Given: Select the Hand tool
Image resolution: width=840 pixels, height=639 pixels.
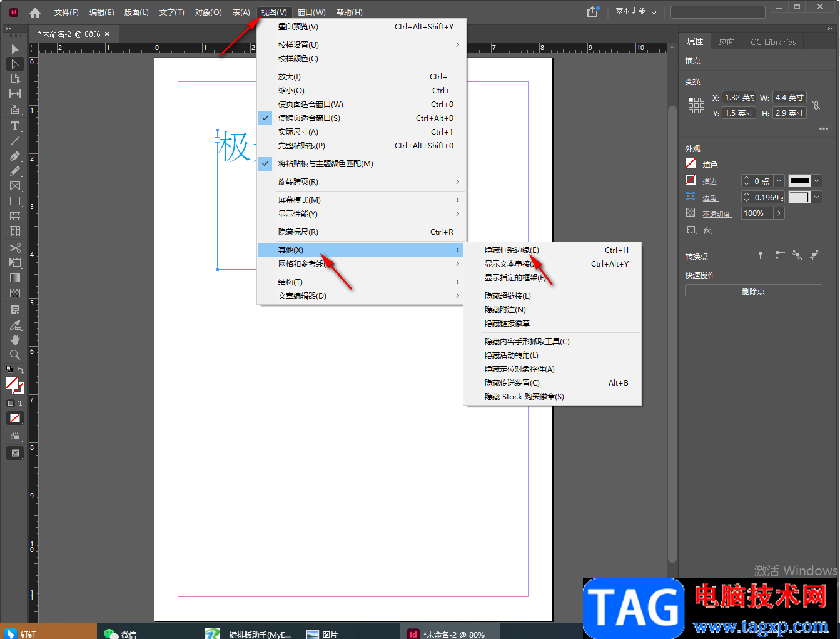Looking at the screenshot, I should 15,340.
